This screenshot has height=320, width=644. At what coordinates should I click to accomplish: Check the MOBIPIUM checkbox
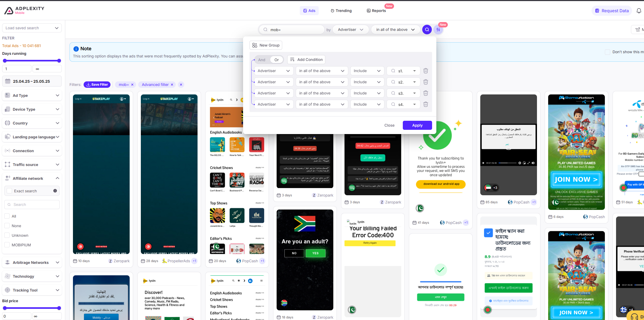(x=7, y=245)
